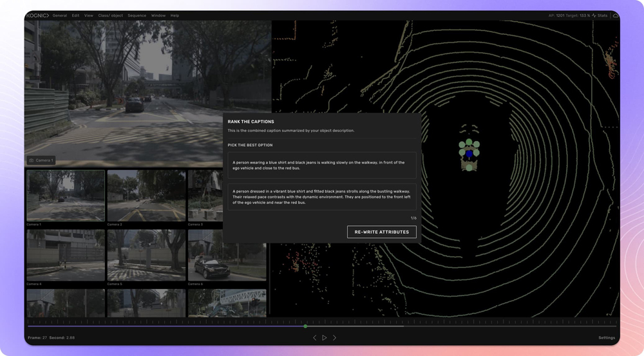Open the Sequence menu
Screen dimensions: 644x356
click(x=137, y=15)
